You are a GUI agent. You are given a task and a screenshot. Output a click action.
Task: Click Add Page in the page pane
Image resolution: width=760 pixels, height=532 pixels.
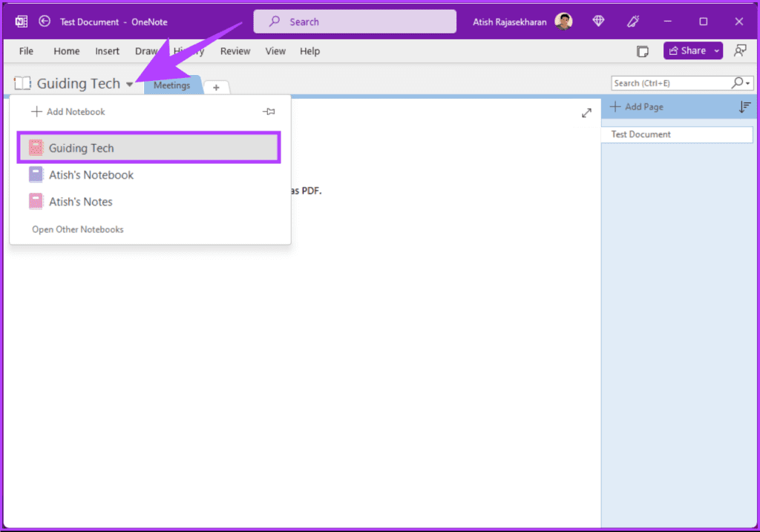pyautogui.click(x=637, y=107)
